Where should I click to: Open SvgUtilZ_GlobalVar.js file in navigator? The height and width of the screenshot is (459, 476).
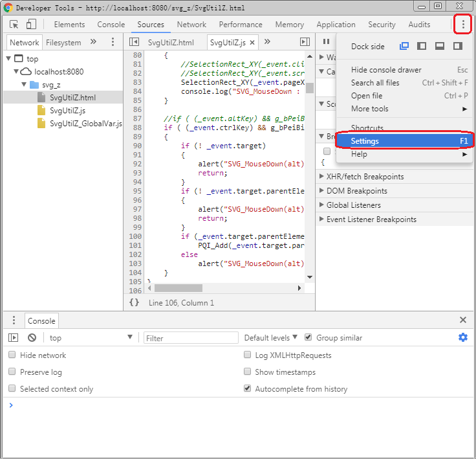pos(85,124)
